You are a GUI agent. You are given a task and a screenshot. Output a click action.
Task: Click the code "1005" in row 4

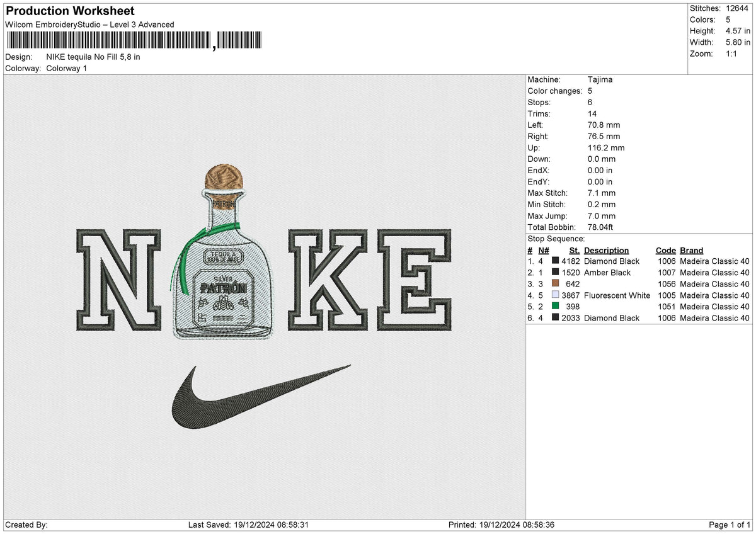tap(667, 295)
